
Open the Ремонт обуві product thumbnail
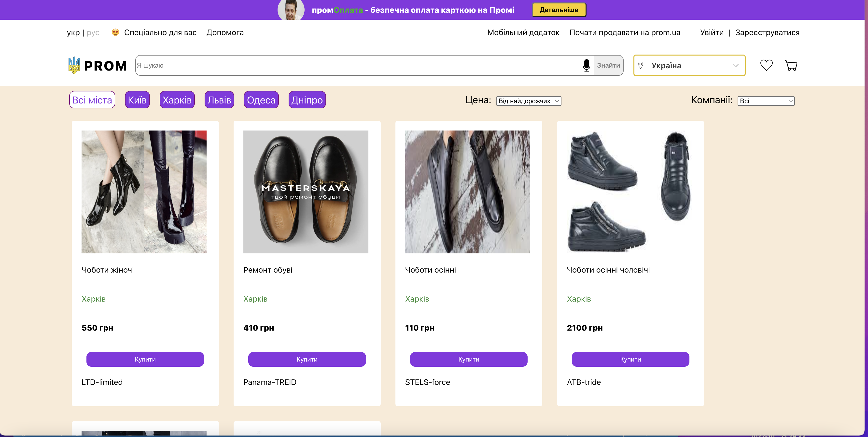pos(306,192)
